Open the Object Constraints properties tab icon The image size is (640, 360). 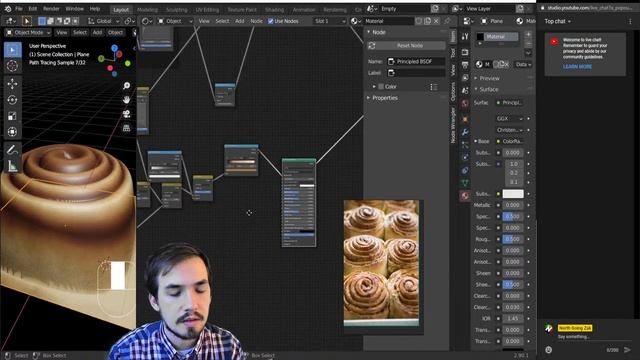(465, 170)
